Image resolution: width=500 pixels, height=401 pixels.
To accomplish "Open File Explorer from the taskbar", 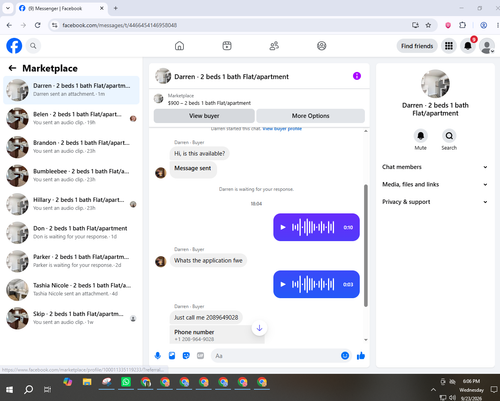I will 87,382.
